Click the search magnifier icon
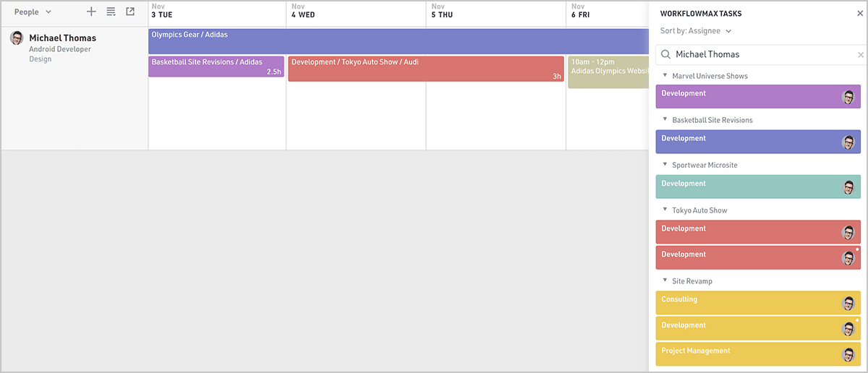The image size is (868, 373). 665,55
